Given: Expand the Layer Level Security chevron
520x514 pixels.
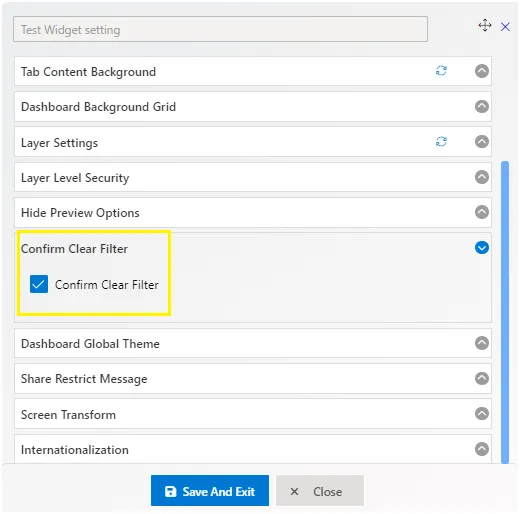Looking at the screenshot, I should (482, 177).
